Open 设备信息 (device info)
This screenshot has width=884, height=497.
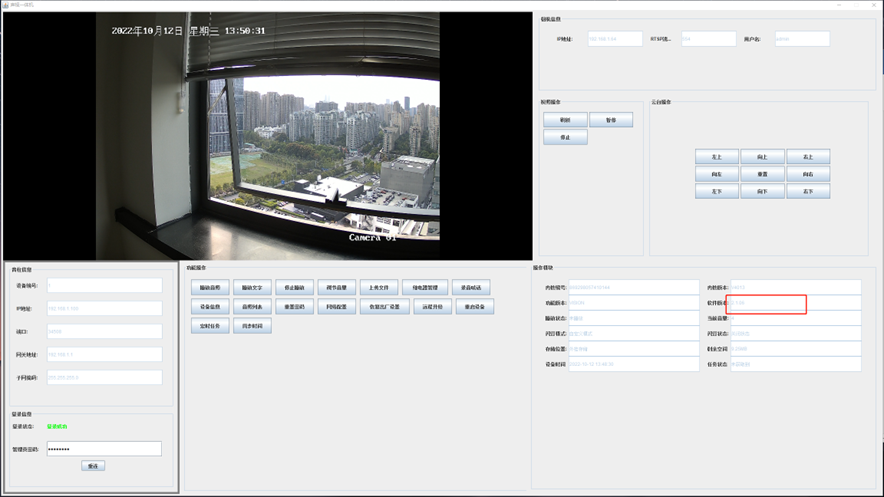(211, 307)
